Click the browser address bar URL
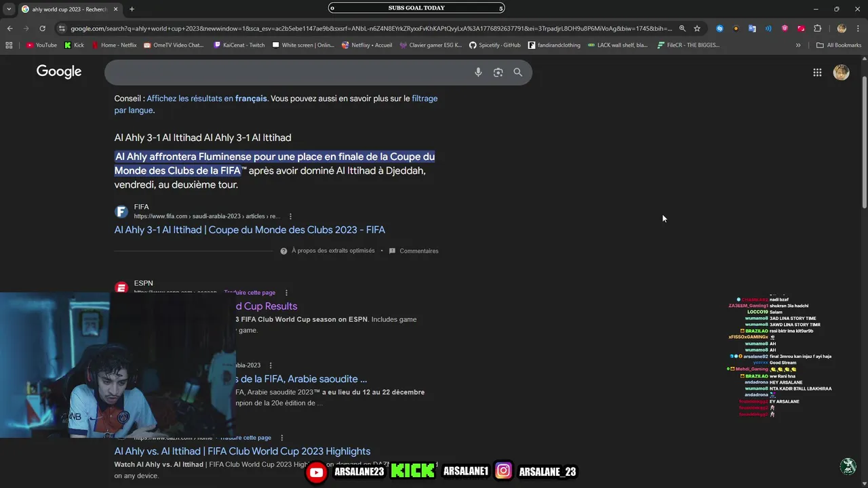 click(x=372, y=28)
